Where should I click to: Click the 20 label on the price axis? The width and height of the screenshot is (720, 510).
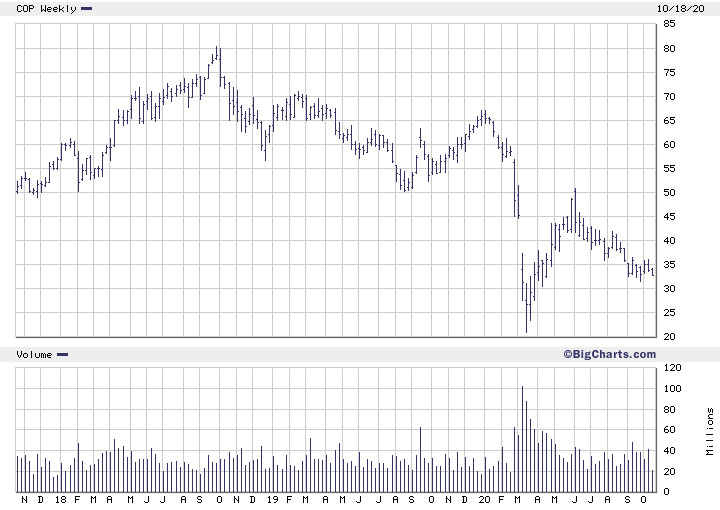pyautogui.click(x=669, y=336)
